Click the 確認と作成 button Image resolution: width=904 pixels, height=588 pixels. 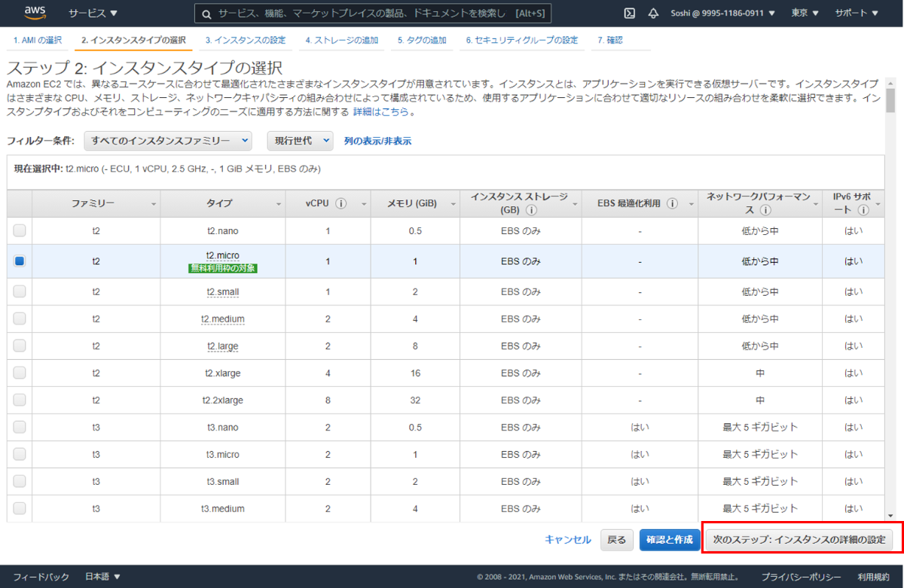tap(668, 540)
